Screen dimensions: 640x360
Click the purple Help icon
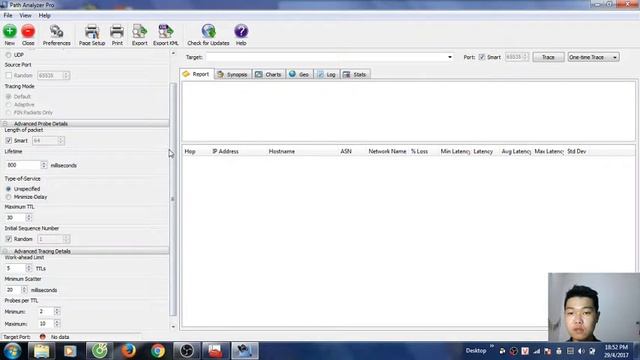pyautogui.click(x=241, y=31)
